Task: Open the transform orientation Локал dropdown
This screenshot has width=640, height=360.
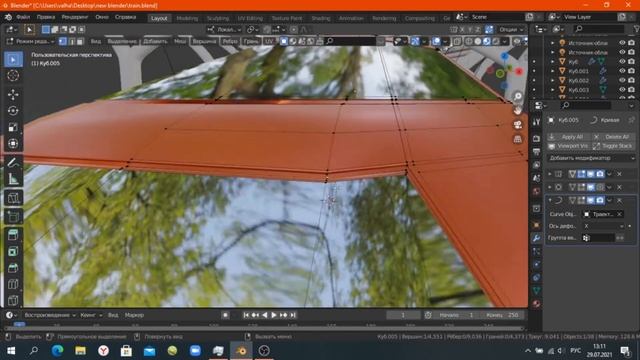Action: (224, 29)
